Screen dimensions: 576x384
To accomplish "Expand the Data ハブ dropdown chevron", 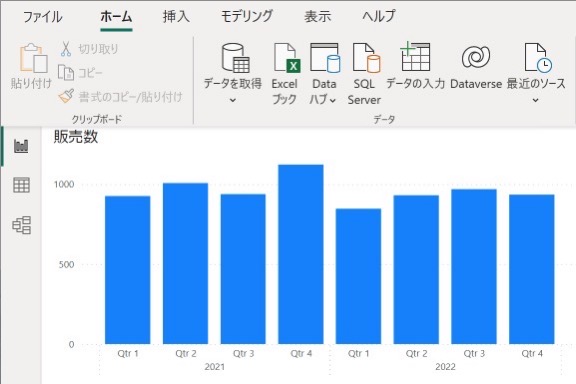I will [333, 100].
